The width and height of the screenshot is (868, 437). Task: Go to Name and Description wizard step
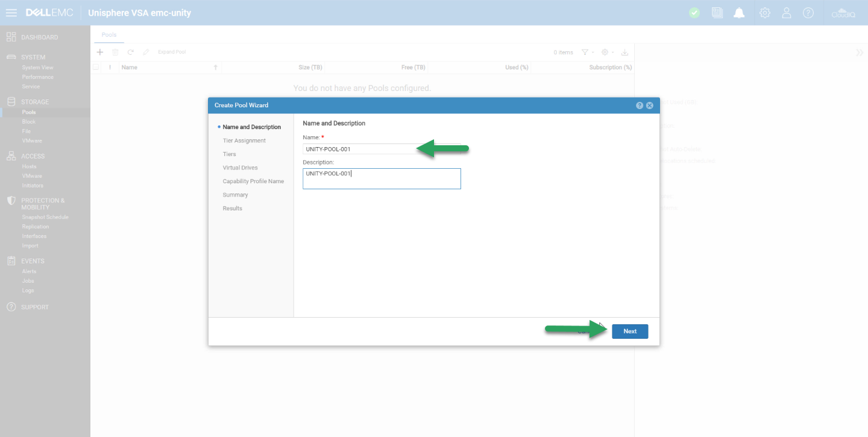(251, 127)
